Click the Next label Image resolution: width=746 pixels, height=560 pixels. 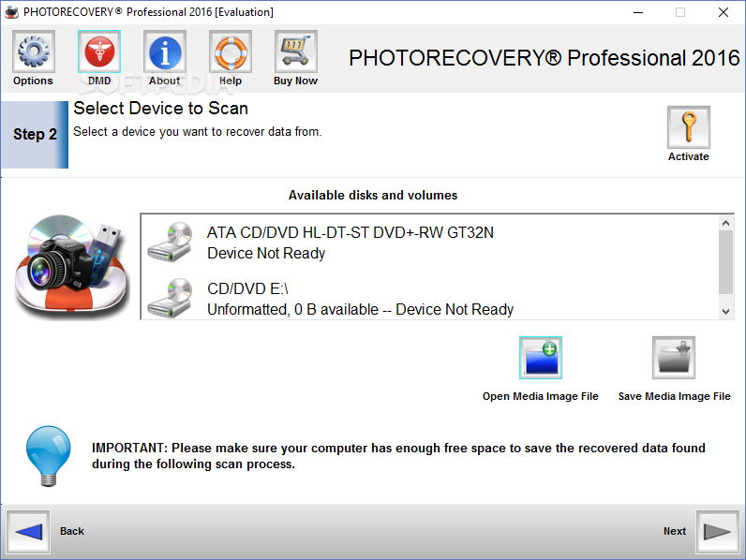(x=675, y=531)
